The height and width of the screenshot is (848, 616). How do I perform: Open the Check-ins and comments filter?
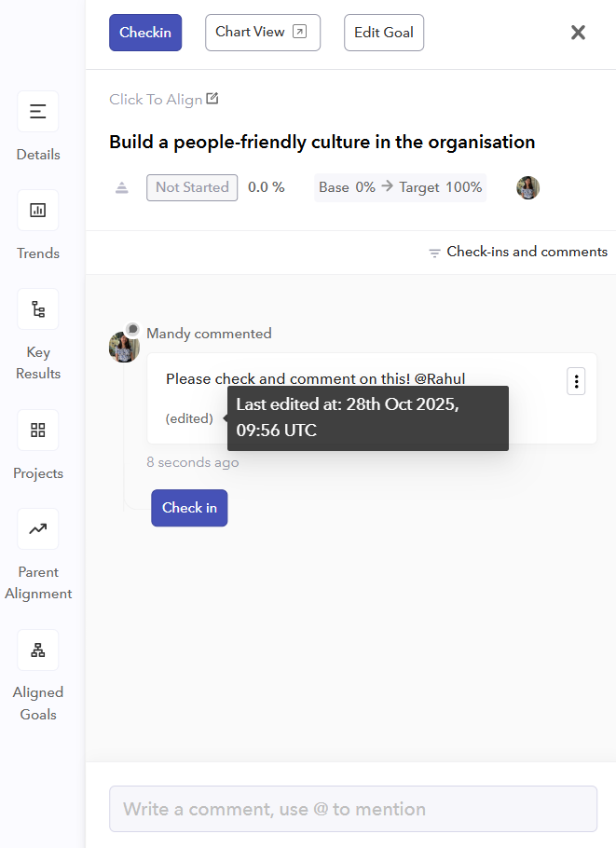coord(518,253)
